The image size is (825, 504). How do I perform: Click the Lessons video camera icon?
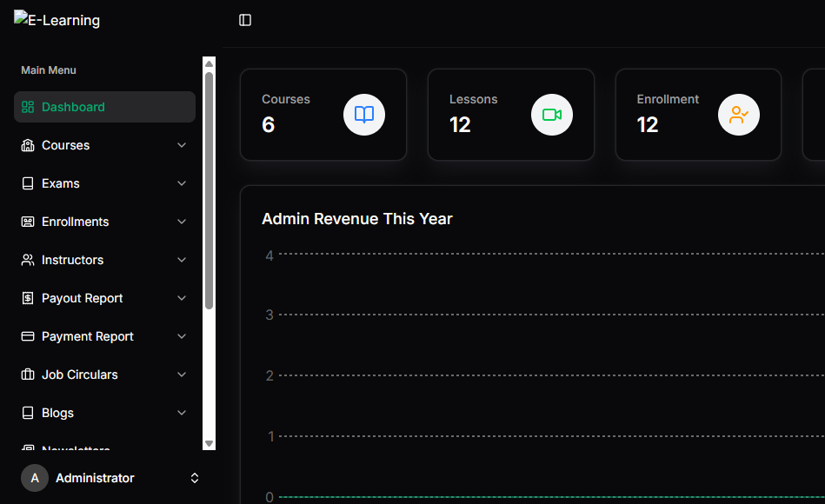coord(552,115)
